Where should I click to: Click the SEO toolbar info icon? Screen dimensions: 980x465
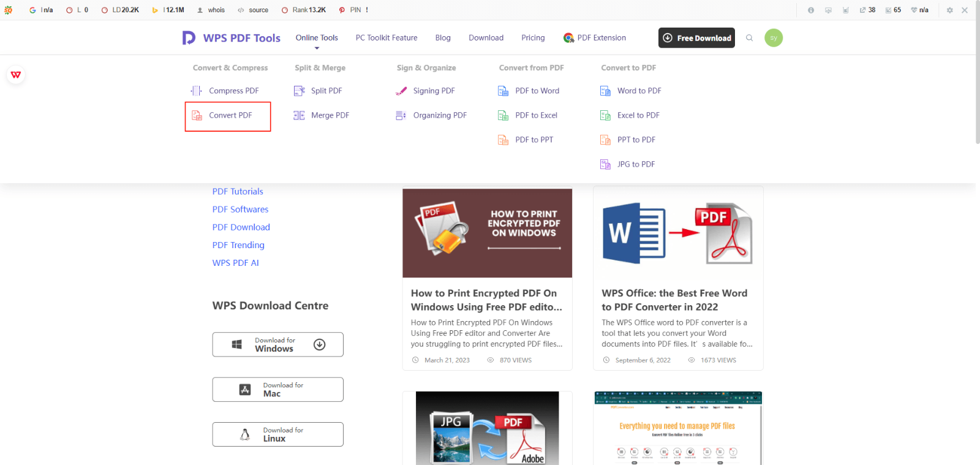pyautogui.click(x=811, y=10)
